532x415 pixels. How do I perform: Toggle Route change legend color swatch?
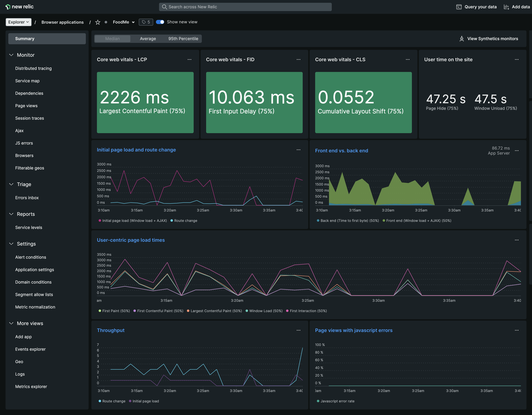pos(172,220)
